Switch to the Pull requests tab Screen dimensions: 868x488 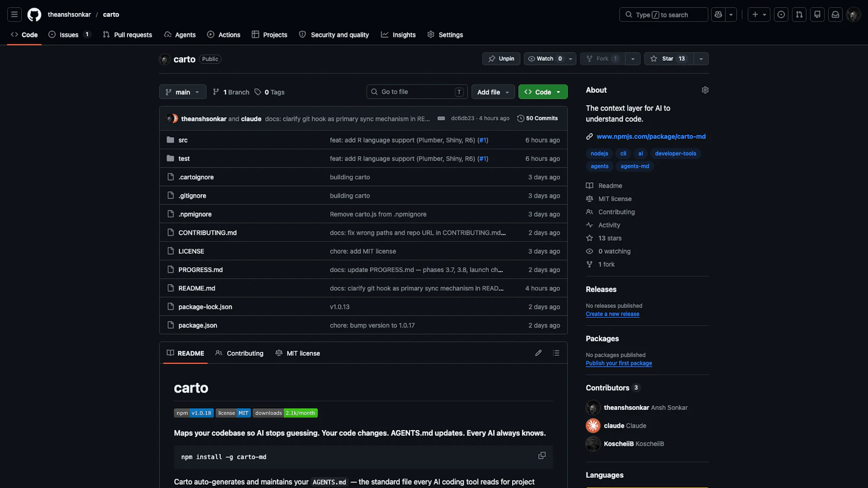tap(127, 35)
